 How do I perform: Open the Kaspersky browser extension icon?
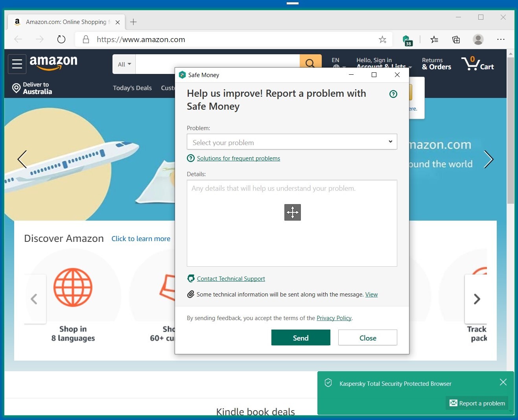(407, 40)
